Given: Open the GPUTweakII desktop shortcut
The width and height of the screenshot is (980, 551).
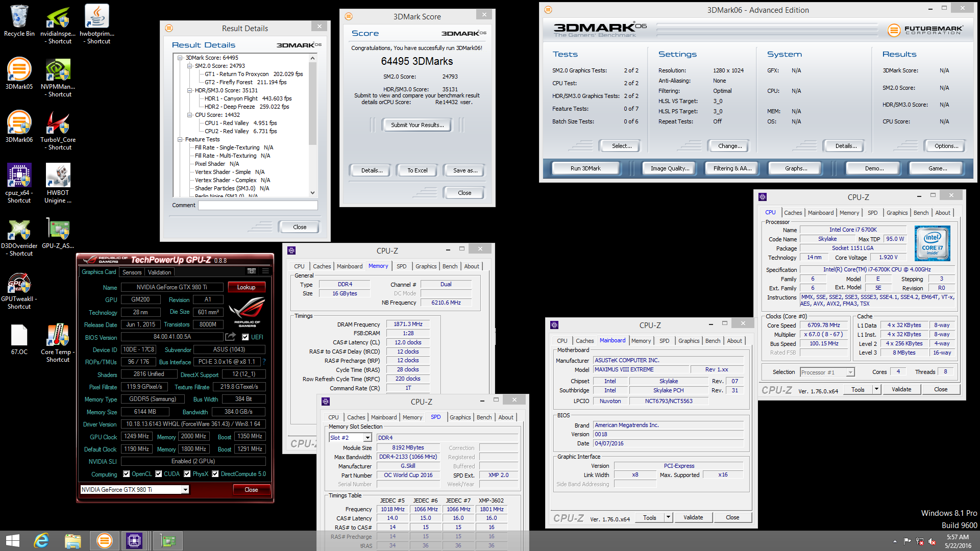Looking at the screenshot, I should point(19,290).
